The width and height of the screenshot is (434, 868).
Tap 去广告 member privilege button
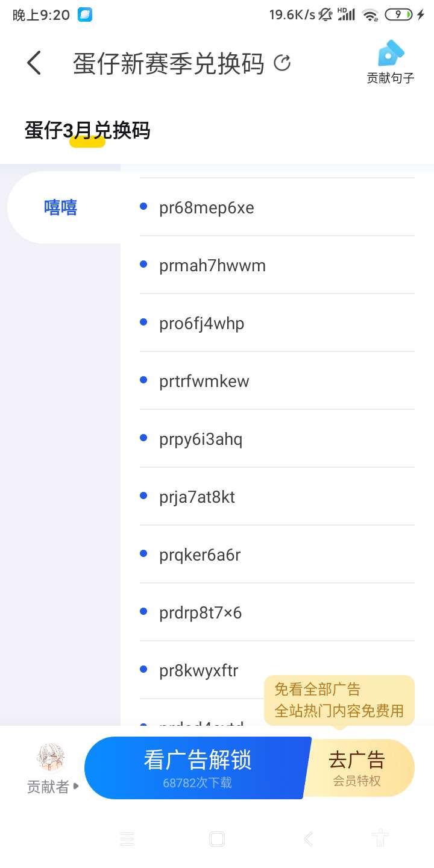click(357, 767)
